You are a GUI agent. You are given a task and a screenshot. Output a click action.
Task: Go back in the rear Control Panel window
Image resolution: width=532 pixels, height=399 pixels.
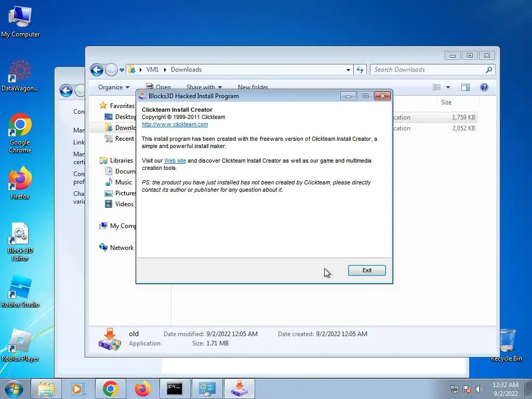[66, 90]
